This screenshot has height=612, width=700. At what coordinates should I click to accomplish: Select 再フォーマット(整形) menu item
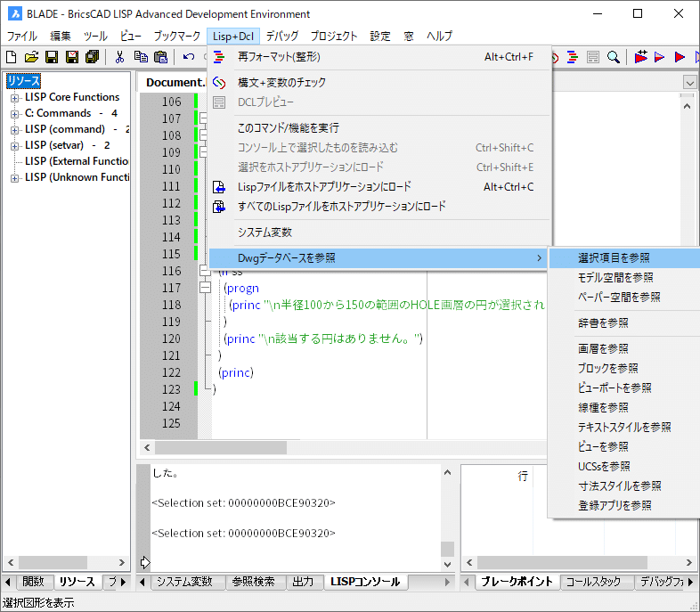pyautogui.click(x=379, y=57)
